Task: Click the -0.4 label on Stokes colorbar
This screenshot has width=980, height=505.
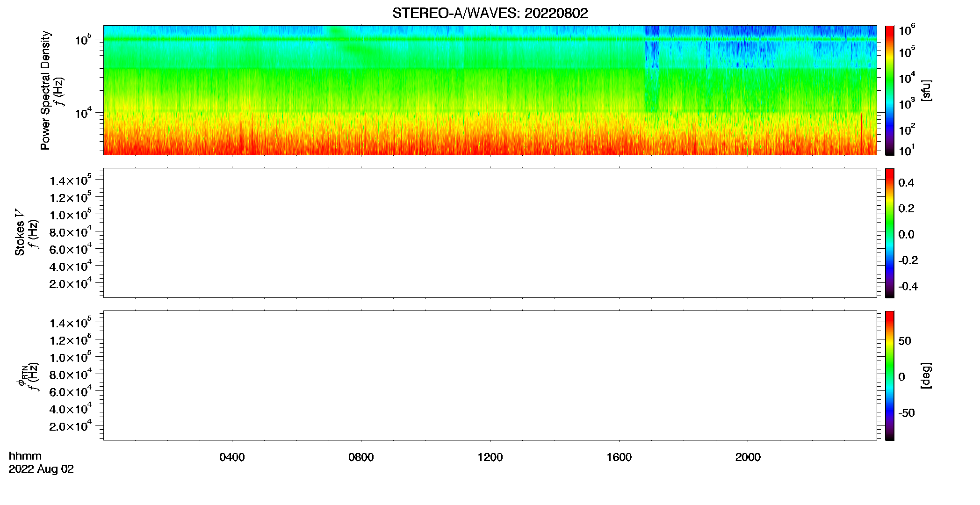Action: click(908, 287)
